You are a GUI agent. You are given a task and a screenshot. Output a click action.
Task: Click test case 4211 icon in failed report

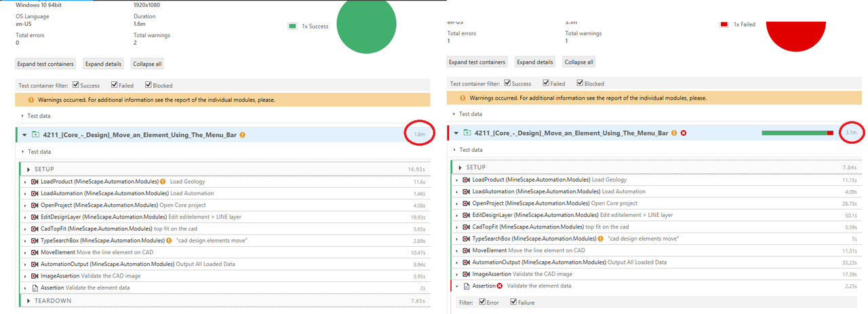pos(466,133)
